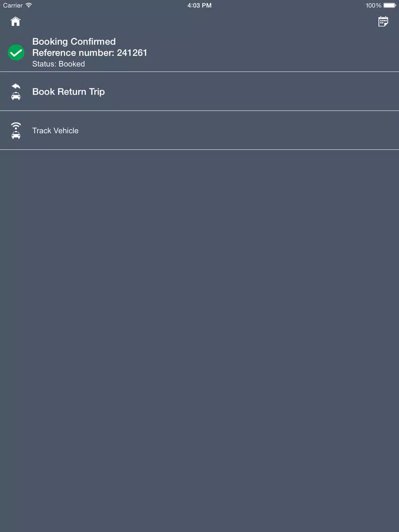Tap the 100% battery percentage
Screen dimensions: 399x532
coord(373,6)
